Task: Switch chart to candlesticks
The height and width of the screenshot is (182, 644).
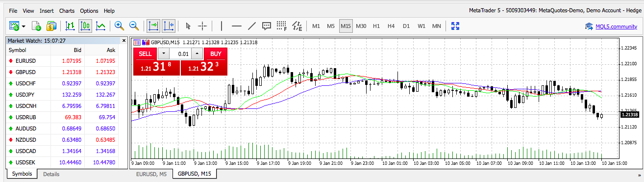Action: tap(85, 26)
